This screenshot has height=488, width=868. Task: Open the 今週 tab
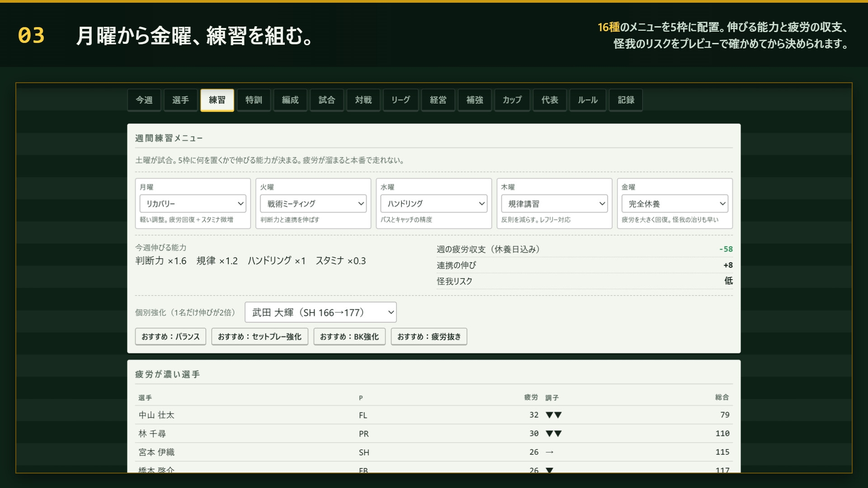coord(144,100)
